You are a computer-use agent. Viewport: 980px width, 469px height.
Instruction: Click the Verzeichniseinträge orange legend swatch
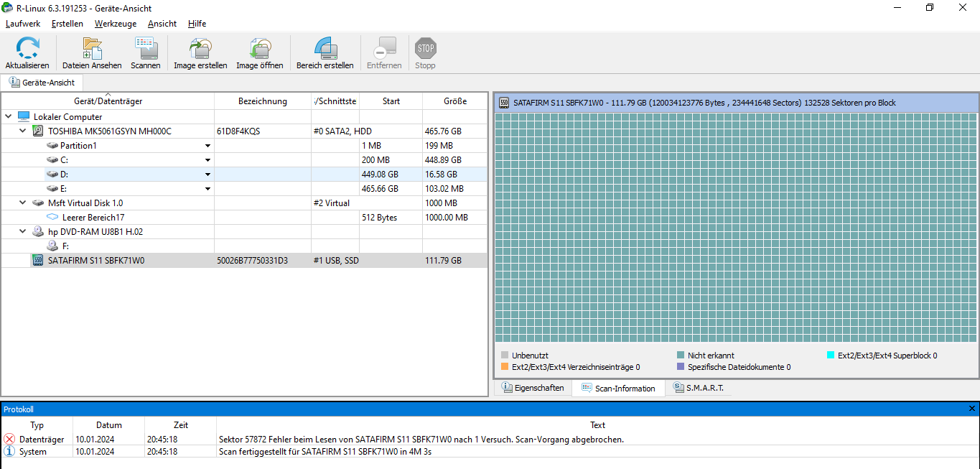tap(505, 367)
